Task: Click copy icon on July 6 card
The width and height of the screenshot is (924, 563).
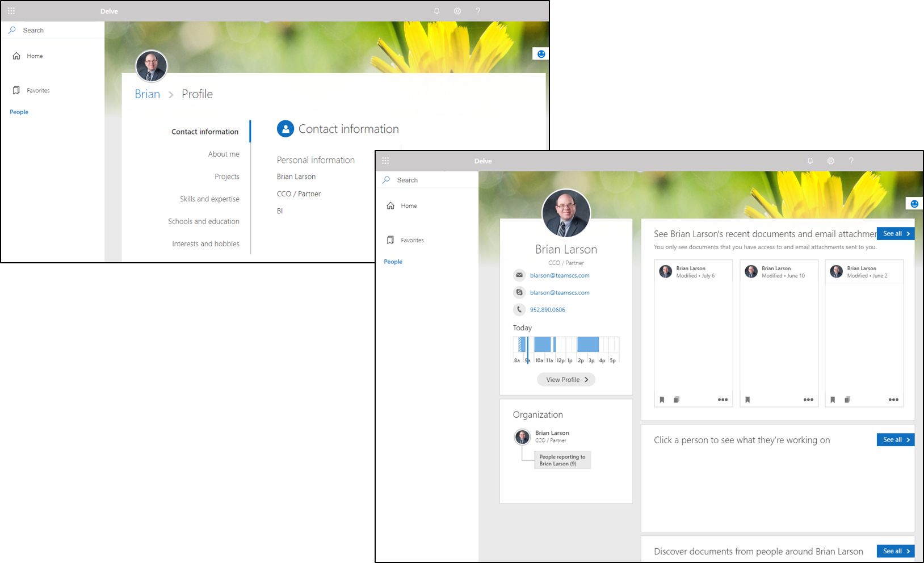Action: 677,400
